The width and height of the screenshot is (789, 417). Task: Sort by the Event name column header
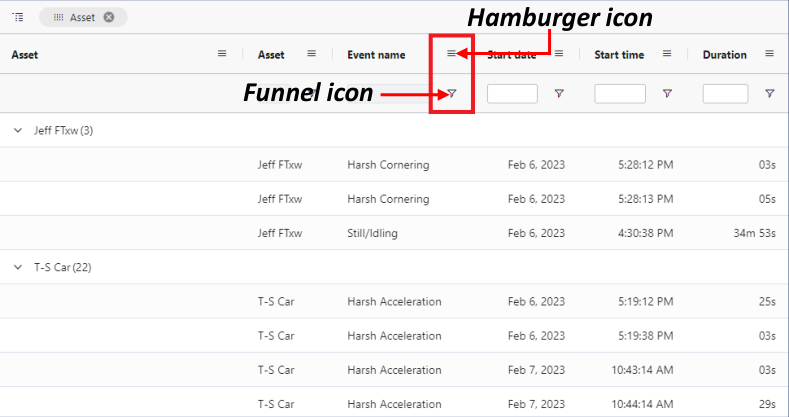376,55
